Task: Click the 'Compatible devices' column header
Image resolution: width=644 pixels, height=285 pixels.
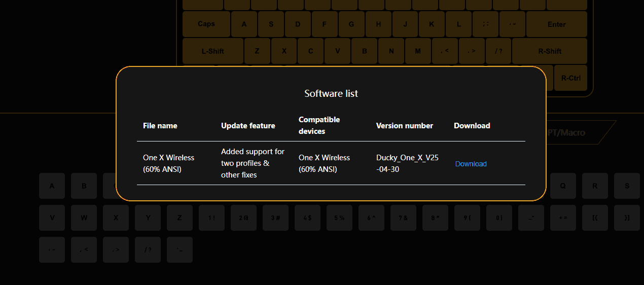Action: 319,125
